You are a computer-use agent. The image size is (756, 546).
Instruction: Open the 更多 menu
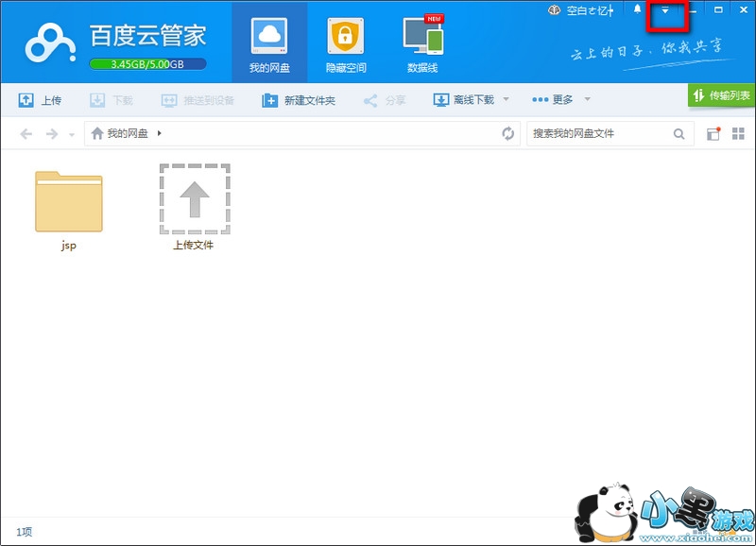(553, 100)
